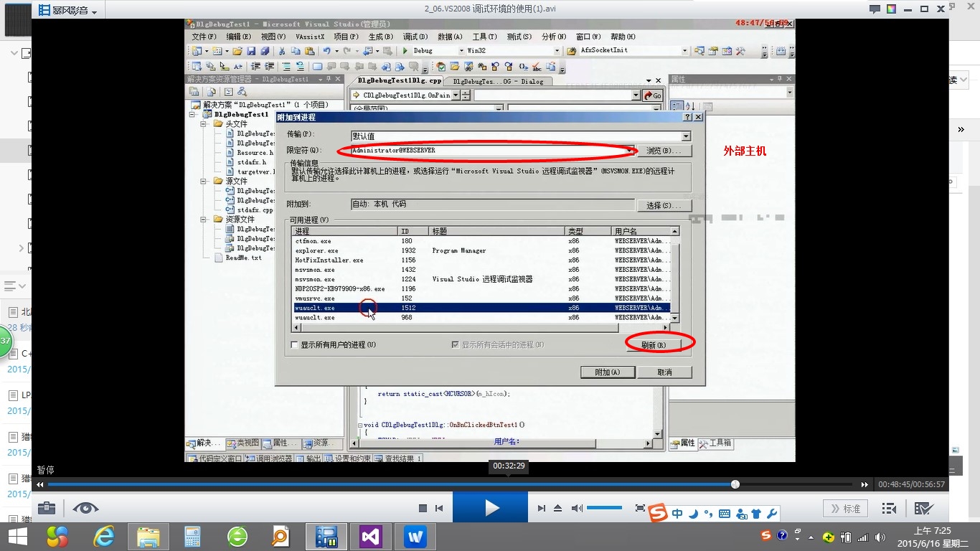The height and width of the screenshot is (551, 980).
Task: Click the process list vertical scrollbar
Action: click(x=674, y=275)
